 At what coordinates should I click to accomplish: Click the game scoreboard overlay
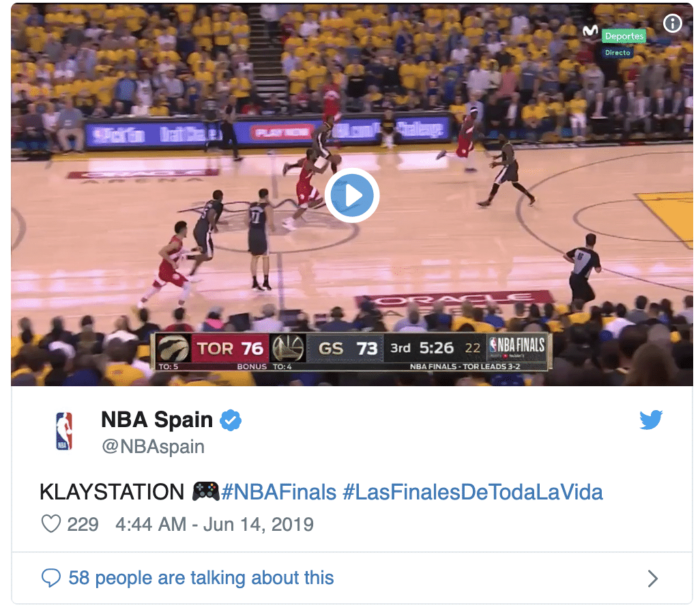click(x=351, y=352)
